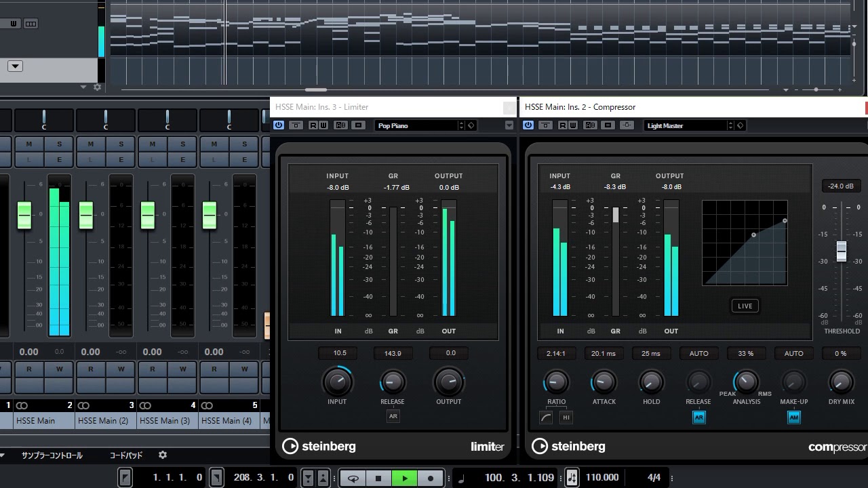Click the Compressor HOLD knob
This screenshot has width=868, height=488.
click(651, 382)
